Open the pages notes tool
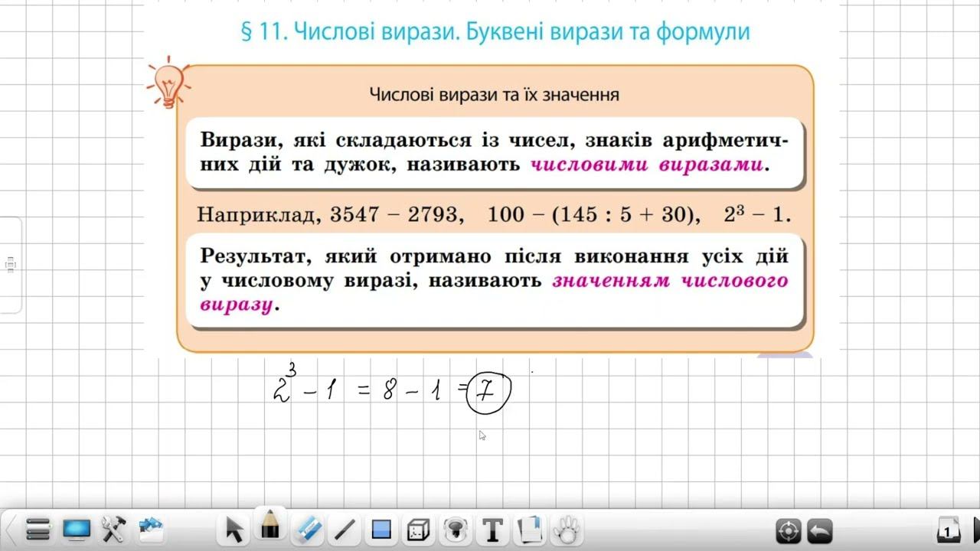Screen dimensions: 980x551 click(530, 529)
